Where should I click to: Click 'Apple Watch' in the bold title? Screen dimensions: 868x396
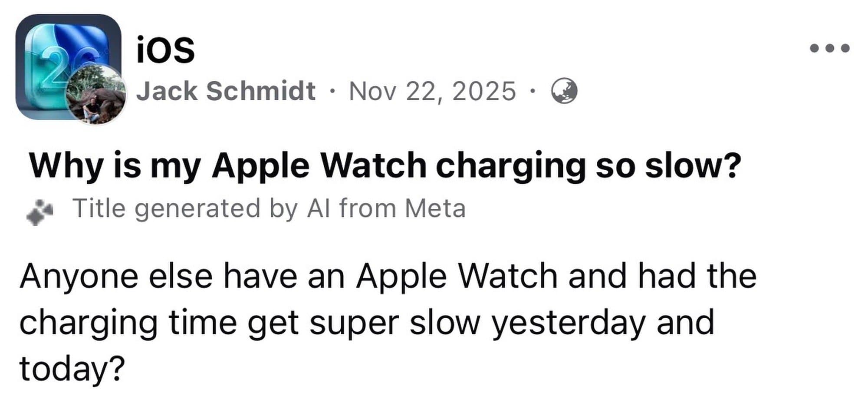point(319,166)
